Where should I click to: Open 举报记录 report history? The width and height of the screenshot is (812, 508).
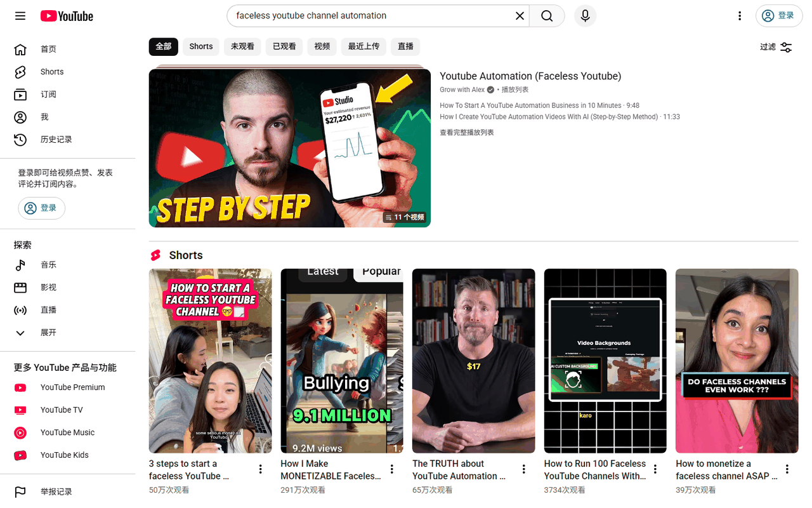pos(68,491)
